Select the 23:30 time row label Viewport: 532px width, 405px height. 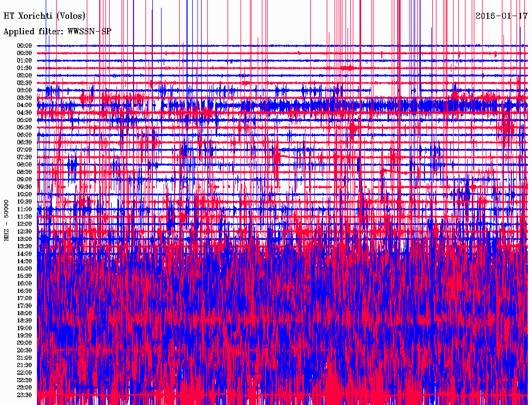(x=25, y=395)
